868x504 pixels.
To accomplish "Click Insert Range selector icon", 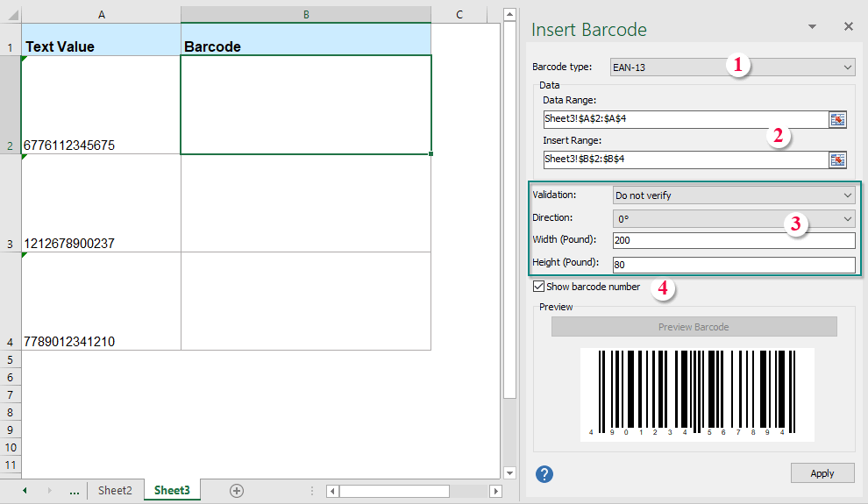I will (x=837, y=160).
